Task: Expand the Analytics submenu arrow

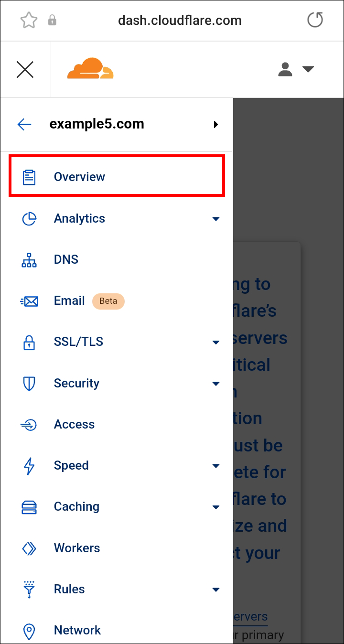Action: (x=216, y=219)
